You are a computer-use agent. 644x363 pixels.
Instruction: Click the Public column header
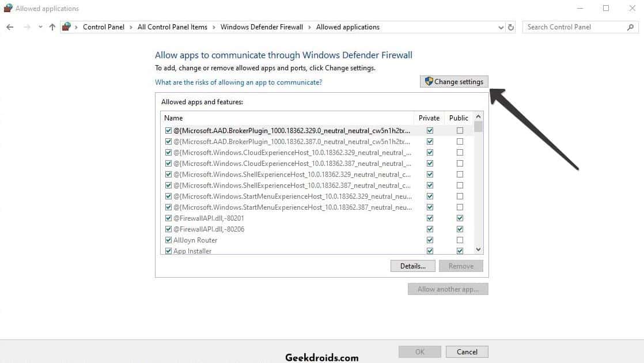(459, 118)
